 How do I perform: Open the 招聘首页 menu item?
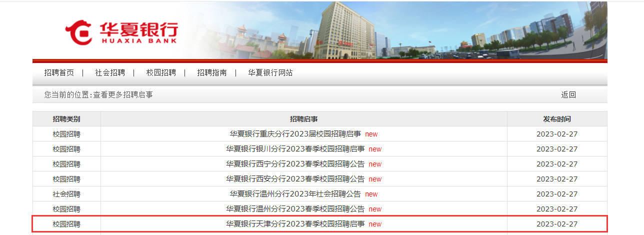[59, 72]
